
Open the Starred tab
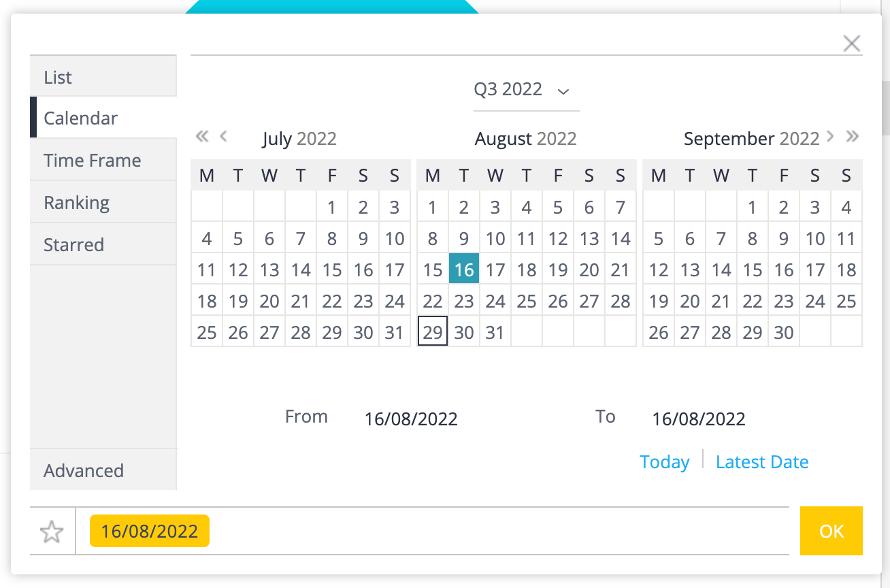point(103,245)
